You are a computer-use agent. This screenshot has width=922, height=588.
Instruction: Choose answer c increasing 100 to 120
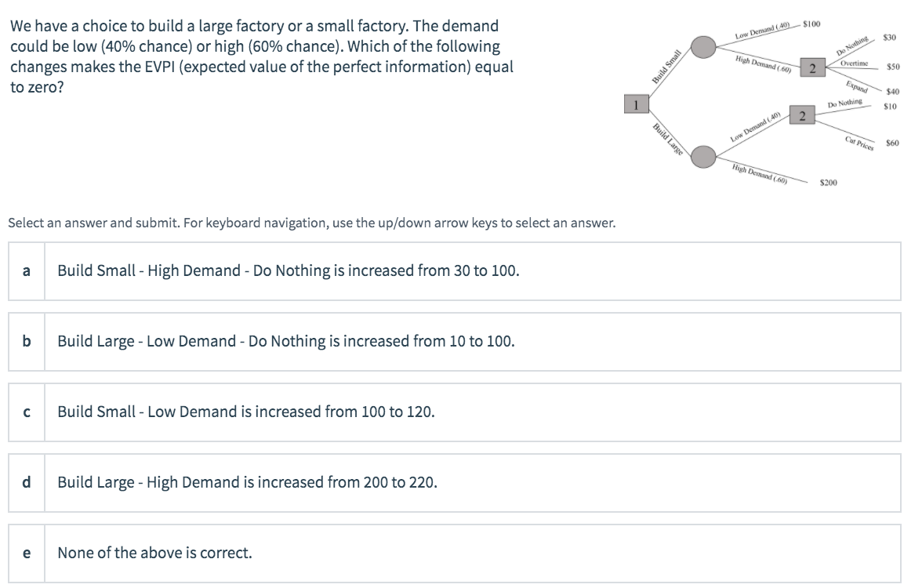coord(245,412)
